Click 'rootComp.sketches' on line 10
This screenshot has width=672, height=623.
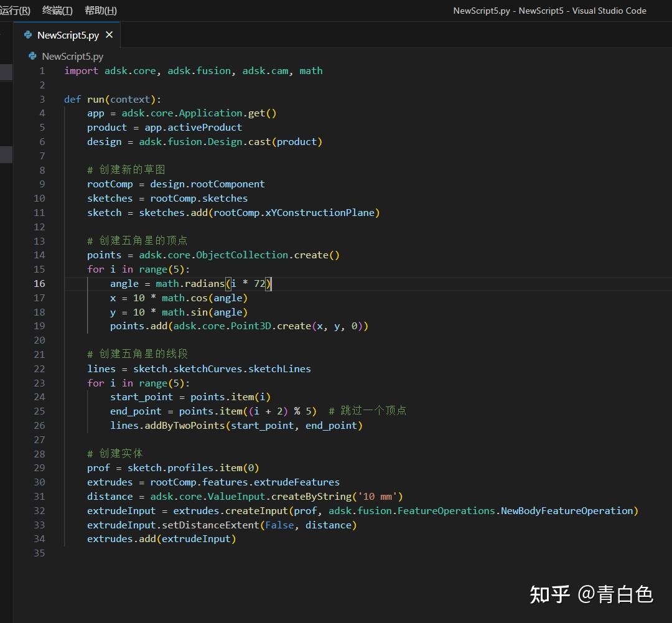tap(199, 198)
